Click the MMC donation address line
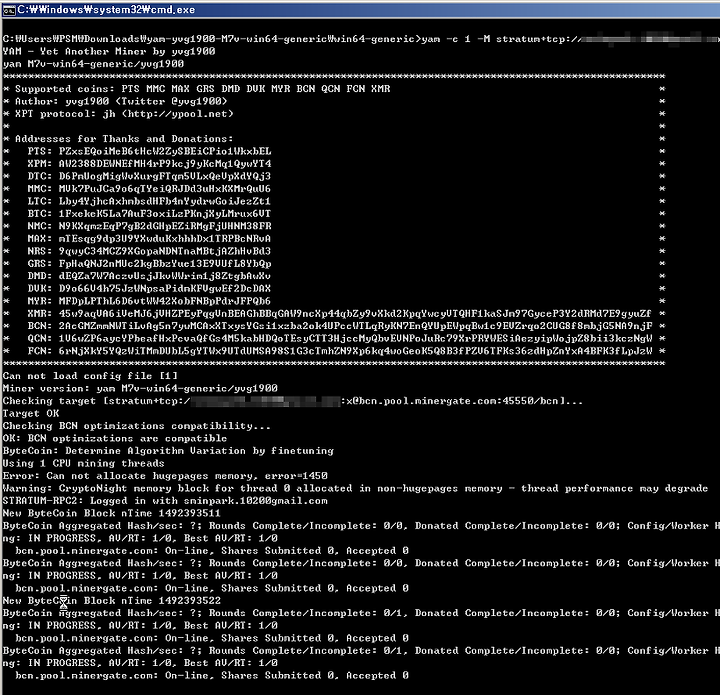The image size is (720, 695). [149, 188]
